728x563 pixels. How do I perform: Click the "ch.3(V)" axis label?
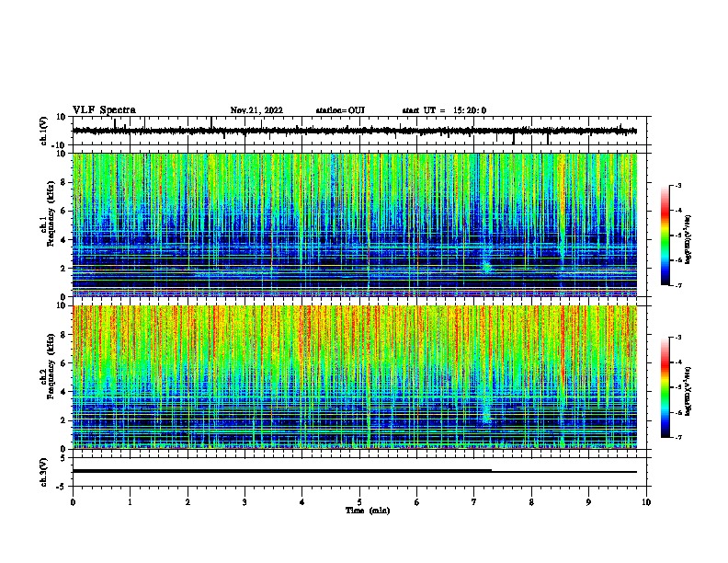44,472
